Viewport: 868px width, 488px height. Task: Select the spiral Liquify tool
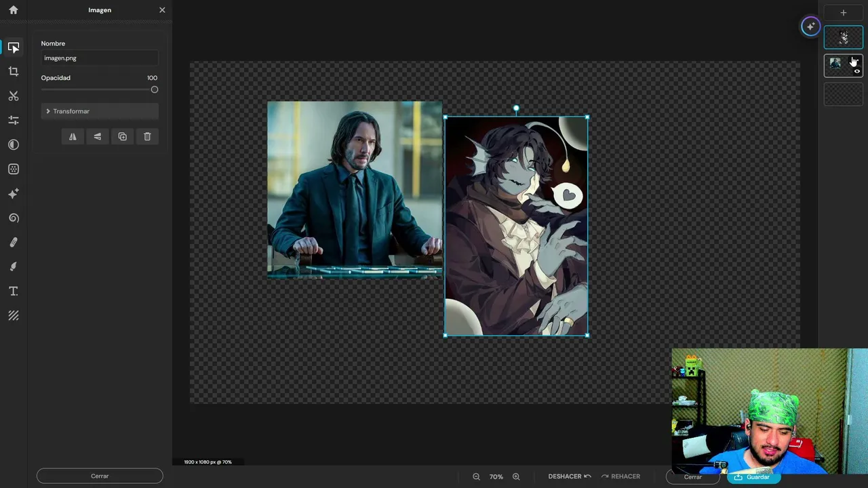tap(14, 218)
